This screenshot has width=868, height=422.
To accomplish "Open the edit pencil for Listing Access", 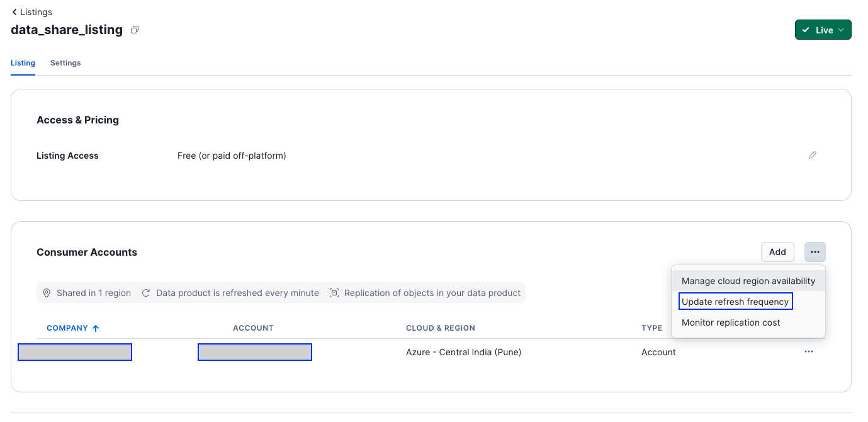I will tap(813, 155).
